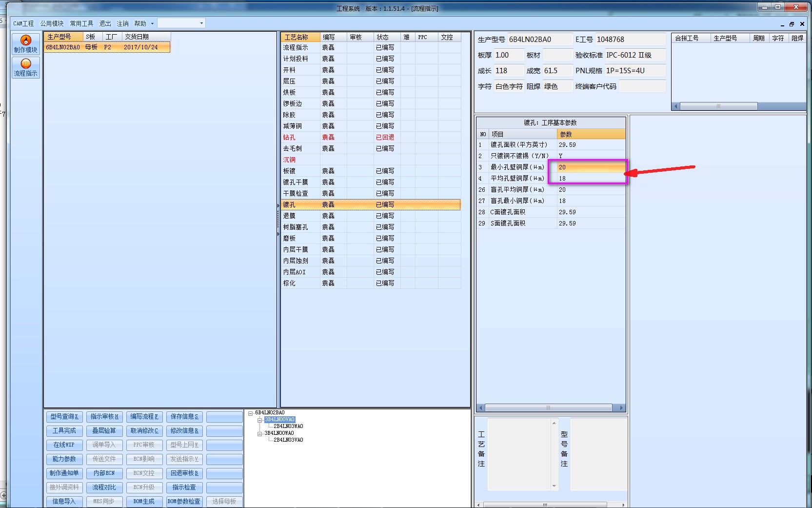Image resolution: width=812 pixels, height=508 pixels.
Task: Select the red 沉铜 process row
Action: (x=371, y=160)
